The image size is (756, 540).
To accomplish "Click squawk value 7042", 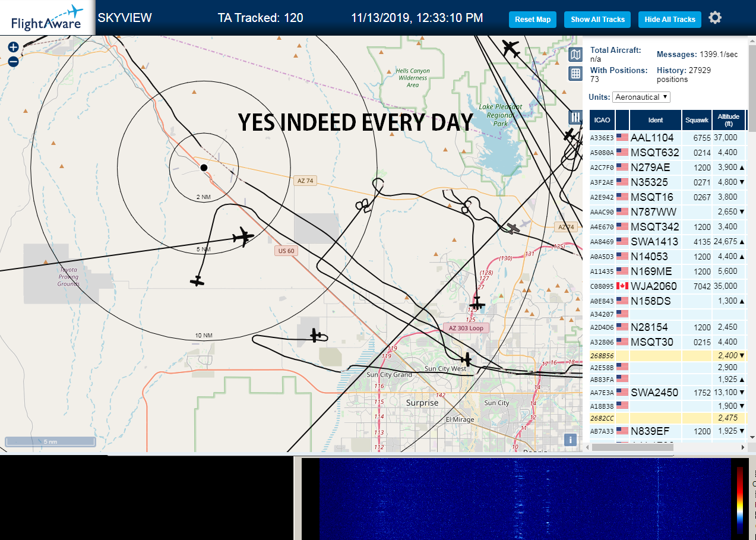I will [702, 286].
